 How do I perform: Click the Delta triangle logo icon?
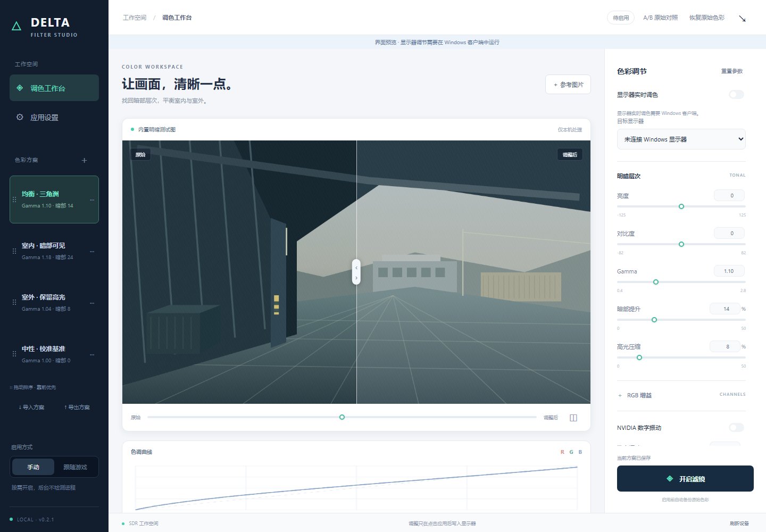16,26
